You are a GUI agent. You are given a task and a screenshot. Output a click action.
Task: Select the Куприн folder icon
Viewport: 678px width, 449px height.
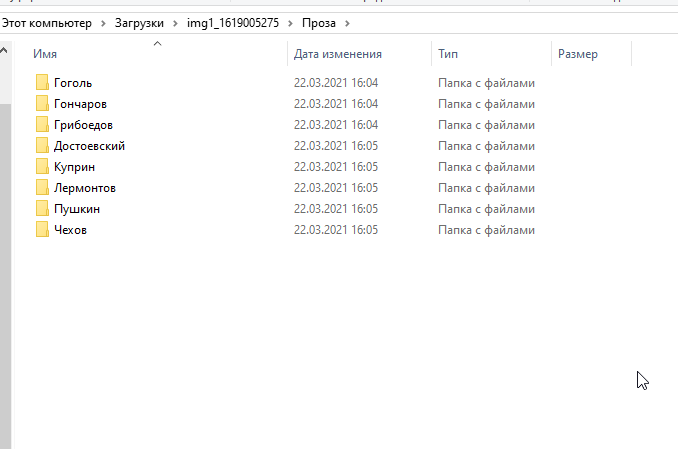tap(42, 167)
